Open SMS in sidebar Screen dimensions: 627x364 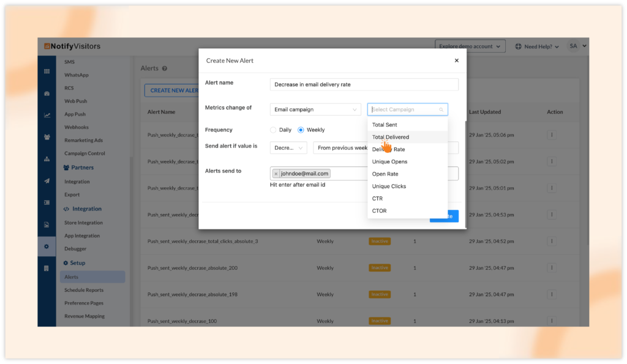point(70,62)
